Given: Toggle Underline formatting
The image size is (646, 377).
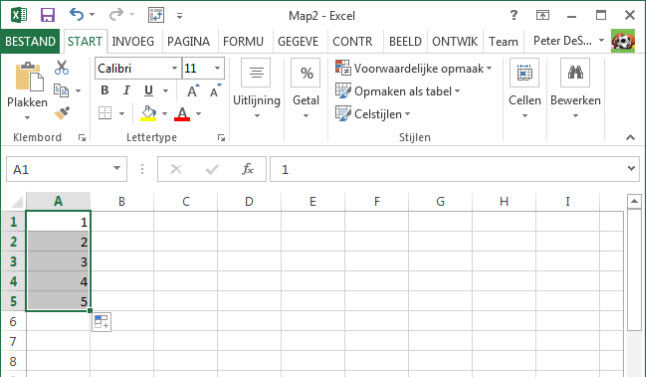Looking at the screenshot, I should click(148, 90).
